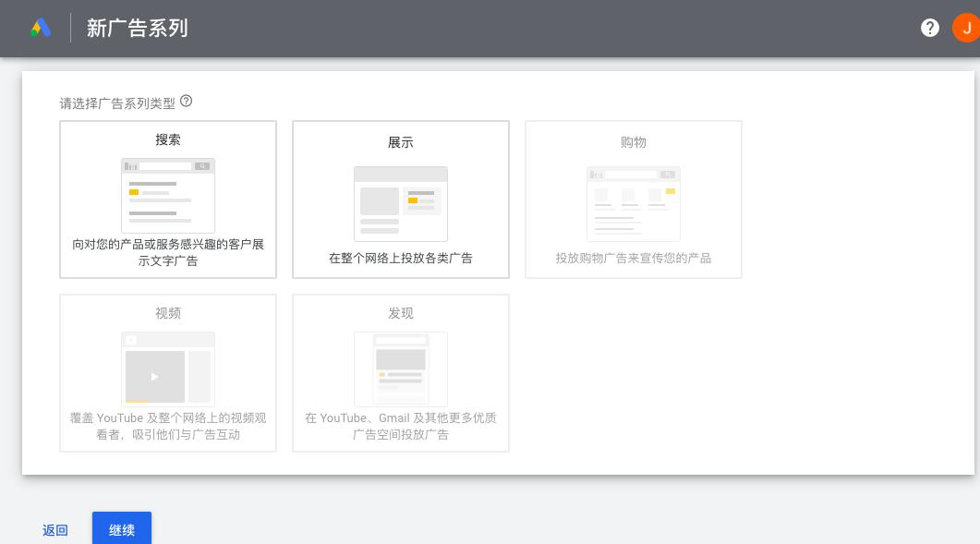
Task: Click the video play icon in 视频 card
Action: point(155,377)
